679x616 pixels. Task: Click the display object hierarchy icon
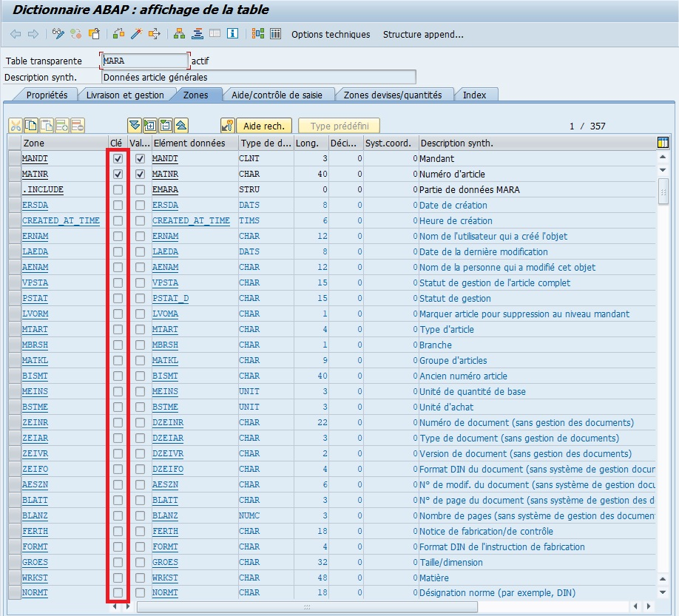point(179,34)
